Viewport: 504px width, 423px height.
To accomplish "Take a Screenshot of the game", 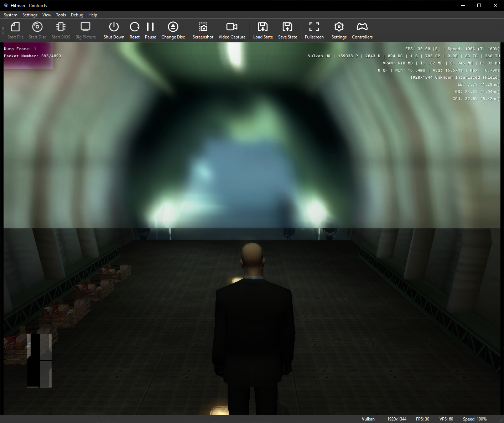I will pyautogui.click(x=203, y=31).
